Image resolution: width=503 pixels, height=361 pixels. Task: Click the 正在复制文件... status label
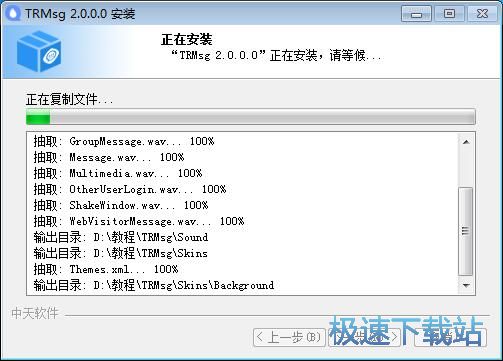coord(69,99)
